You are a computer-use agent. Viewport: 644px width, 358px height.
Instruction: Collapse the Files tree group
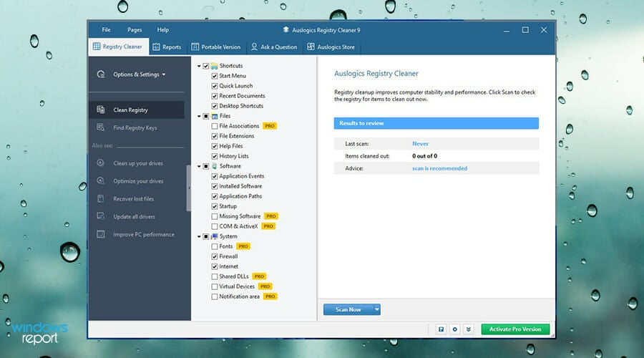199,116
